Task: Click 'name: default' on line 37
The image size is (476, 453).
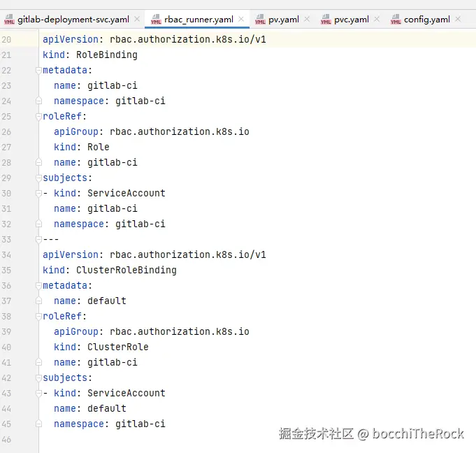Action: (90, 301)
